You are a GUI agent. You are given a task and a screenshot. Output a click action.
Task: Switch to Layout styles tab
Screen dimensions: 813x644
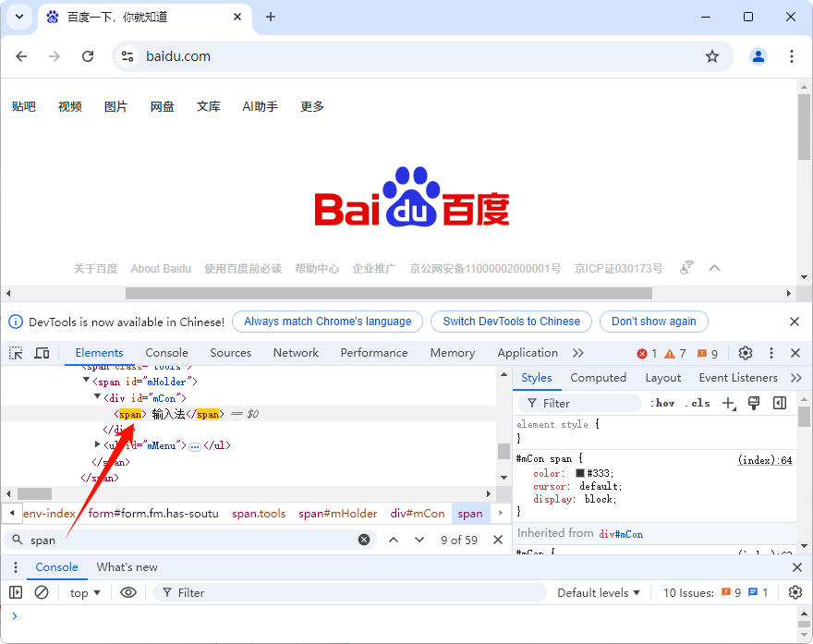click(662, 378)
